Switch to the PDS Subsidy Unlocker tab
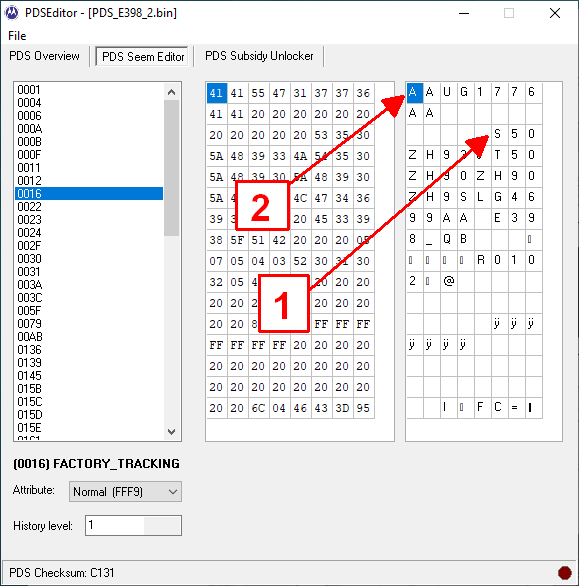The width and height of the screenshot is (579, 586). click(x=259, y=56)
